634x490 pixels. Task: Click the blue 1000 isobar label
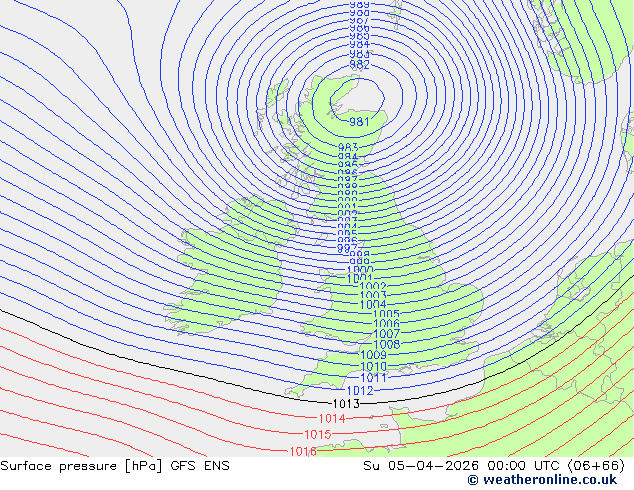(361, 270)
